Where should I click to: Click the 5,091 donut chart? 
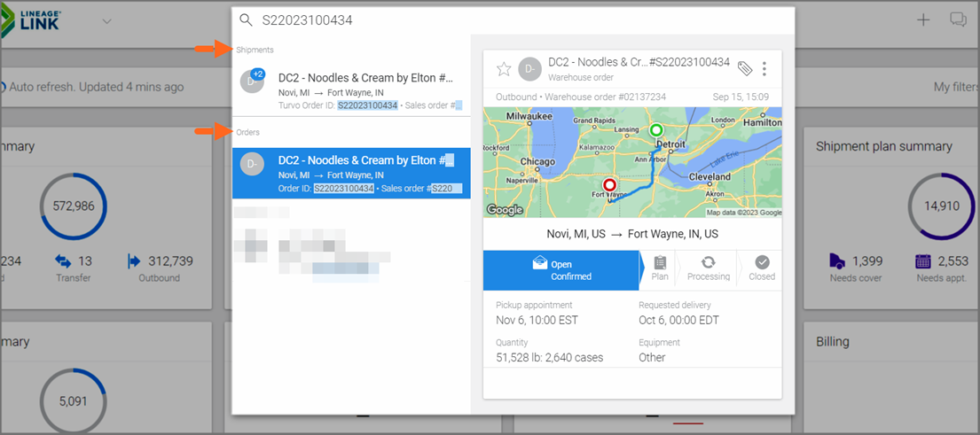pyautogui.click(x=74, y=400)
